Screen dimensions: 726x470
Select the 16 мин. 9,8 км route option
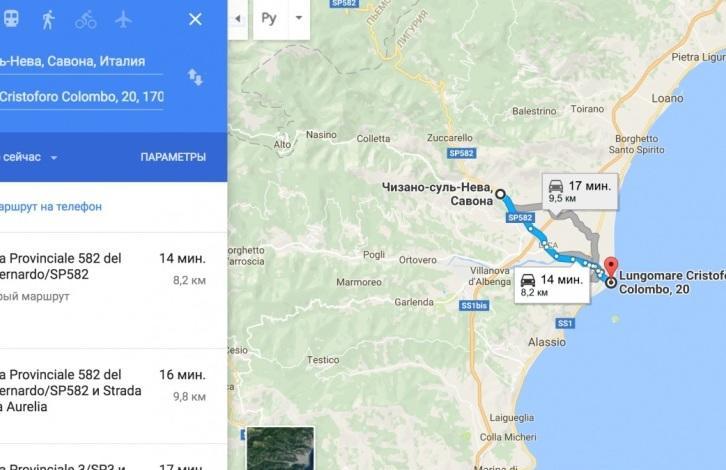point(113,396)
